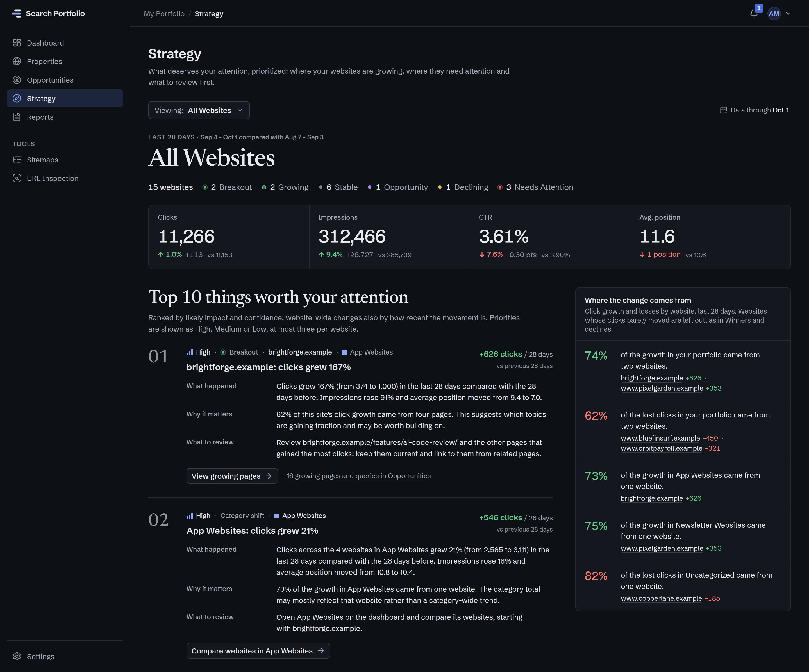Click the calendar icon beside Data through

point(724,110)
